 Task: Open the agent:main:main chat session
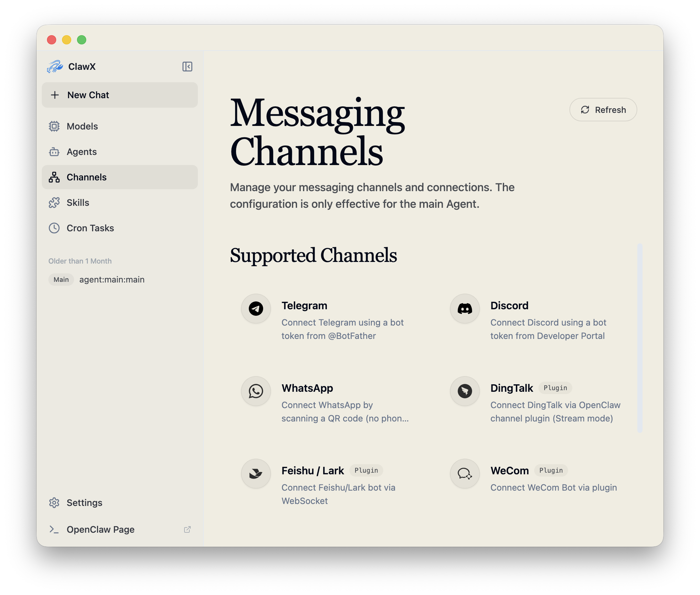click(x=112, y=280)
